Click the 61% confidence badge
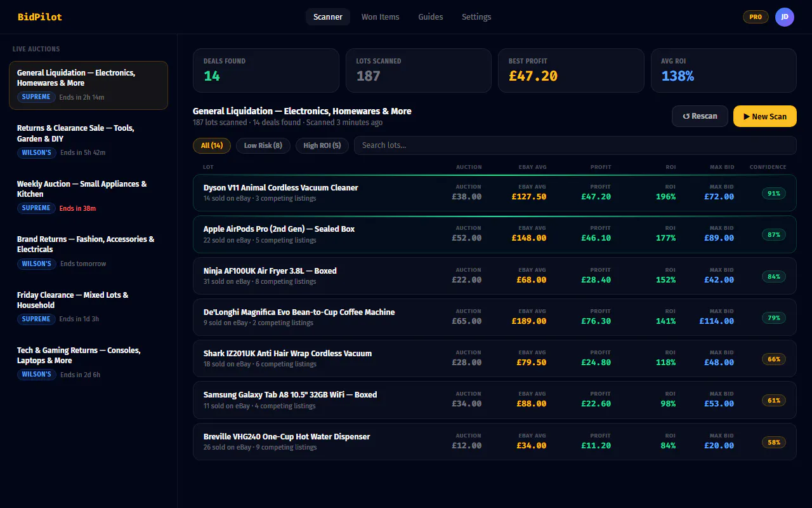812x508 pixels. tap(774, 401)
